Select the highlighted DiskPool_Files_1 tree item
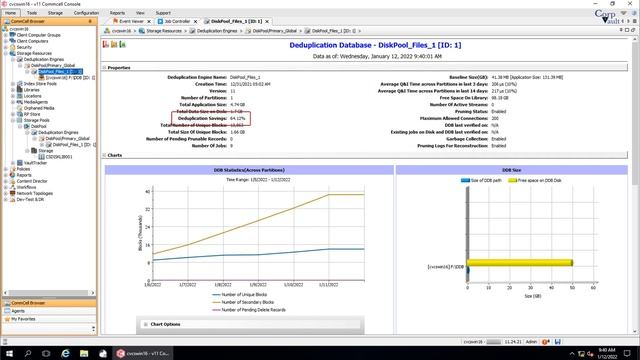Image resolution: width=640 pixels, height=360 pixels. (x=60, y=71)
